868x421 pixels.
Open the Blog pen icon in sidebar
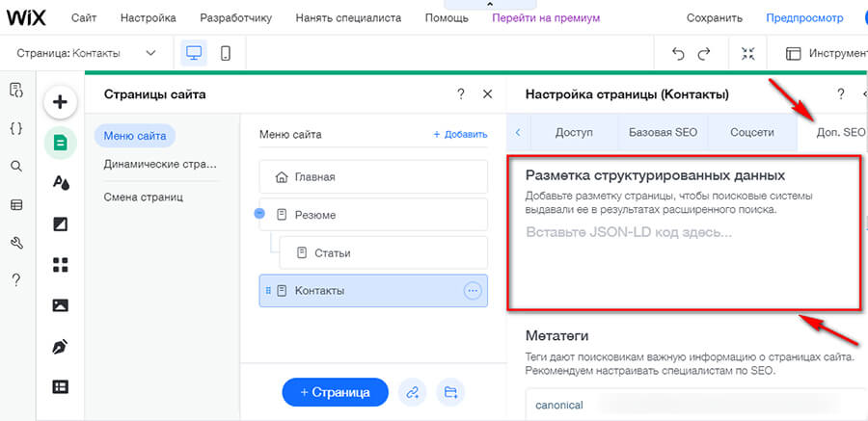click(60, 346)
